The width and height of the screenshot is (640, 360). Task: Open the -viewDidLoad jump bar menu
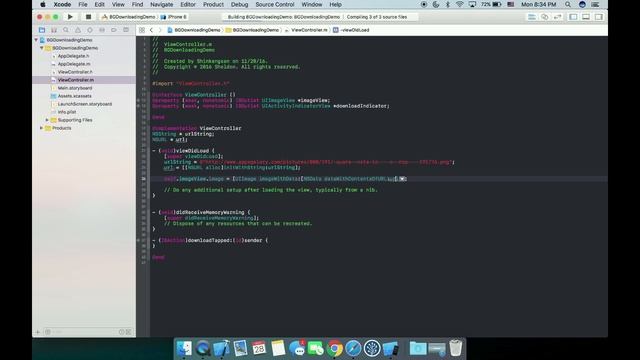pyautogui.click(x=351, y=30)
